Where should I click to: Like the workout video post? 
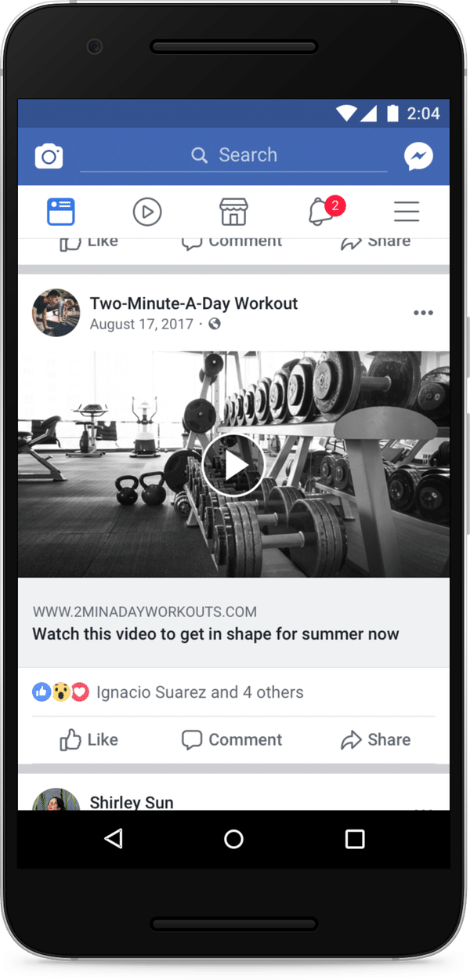(x=89, y=739)
